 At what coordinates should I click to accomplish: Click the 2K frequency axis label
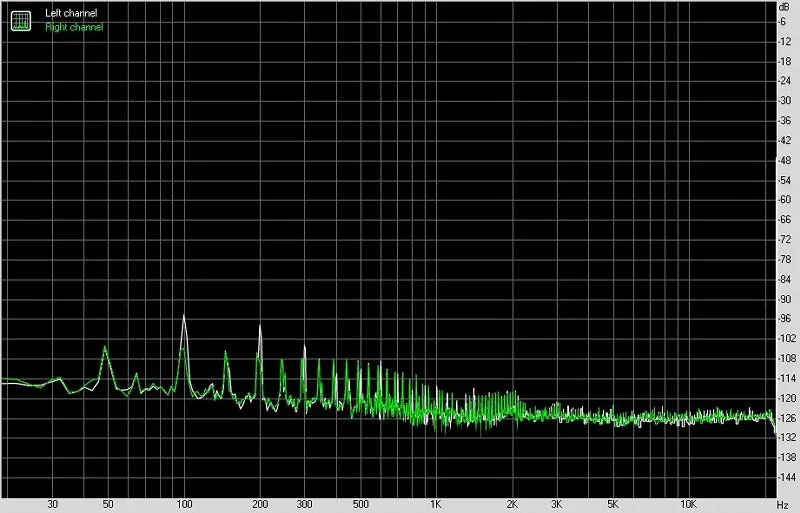coord(512,504)
